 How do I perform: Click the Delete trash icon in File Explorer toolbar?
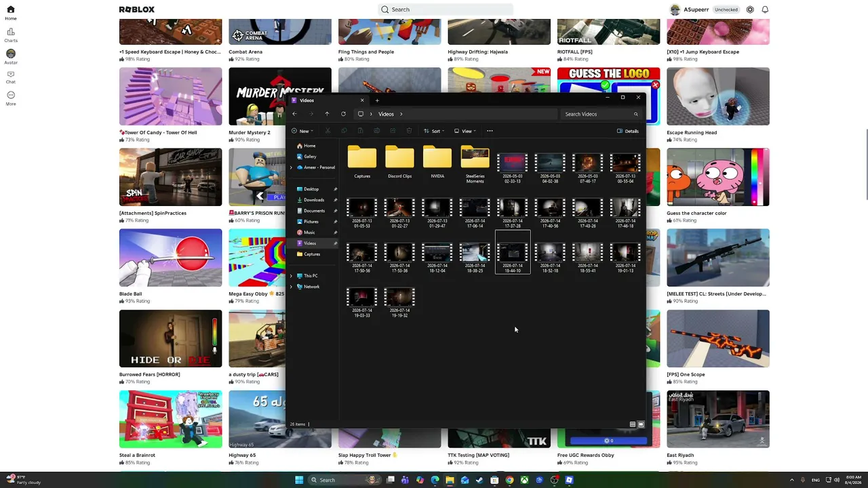(409, 131)
